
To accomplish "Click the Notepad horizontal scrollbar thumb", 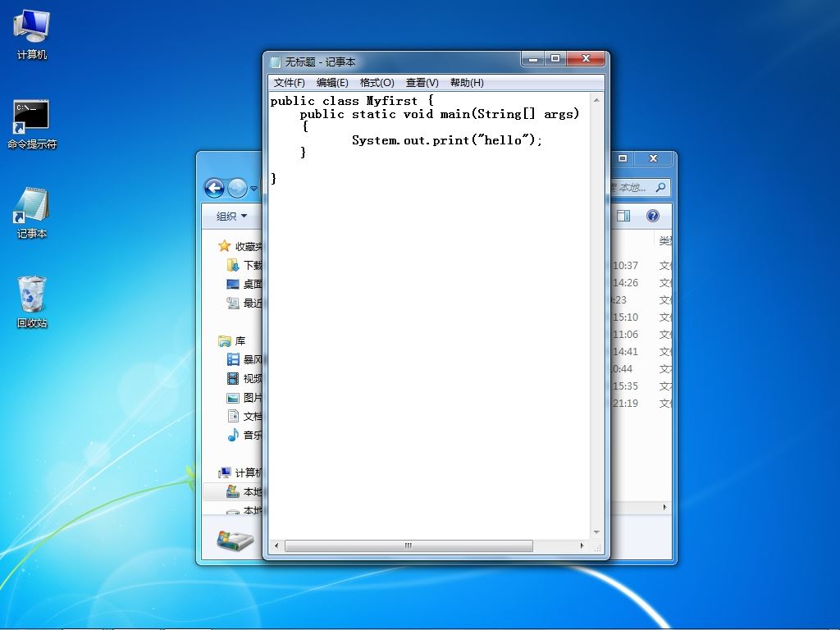I will (409, 546).
